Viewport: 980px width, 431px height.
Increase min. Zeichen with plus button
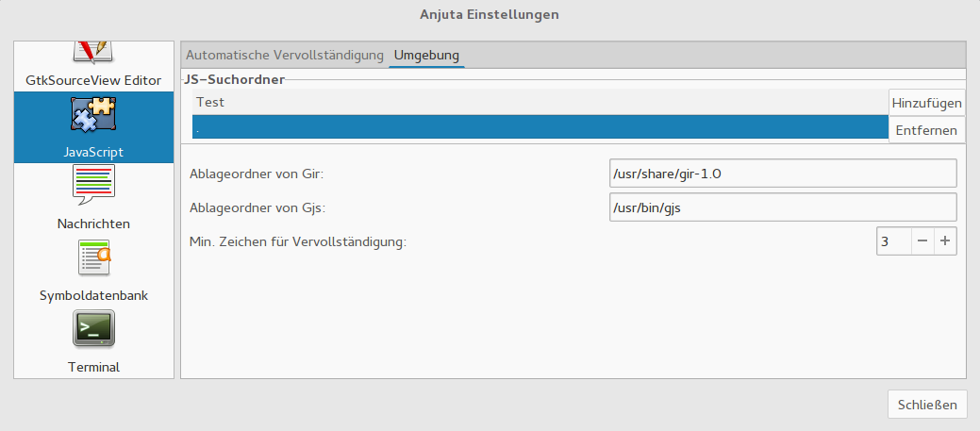coord(946,241)
